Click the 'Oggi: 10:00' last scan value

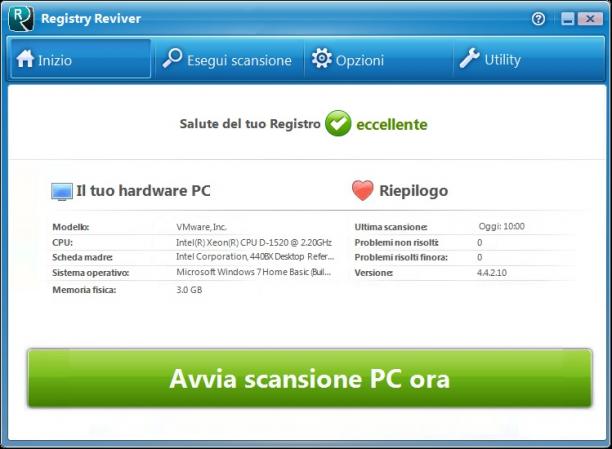tap(502, 226)
